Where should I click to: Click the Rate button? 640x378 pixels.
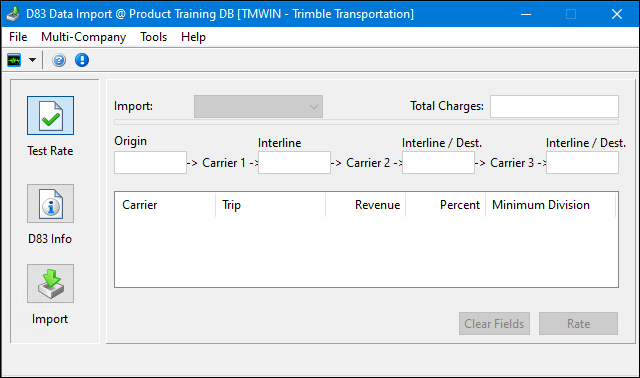click(578, 324)
